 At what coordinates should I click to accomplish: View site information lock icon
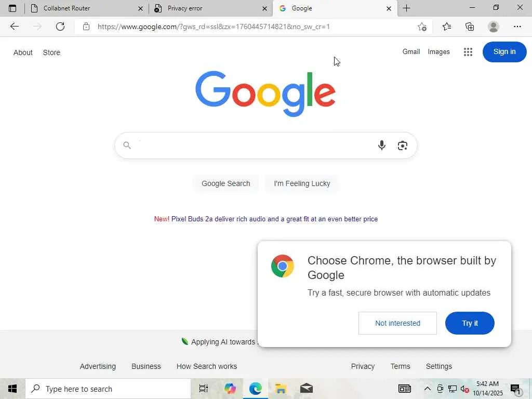click(x=86, y=26)
